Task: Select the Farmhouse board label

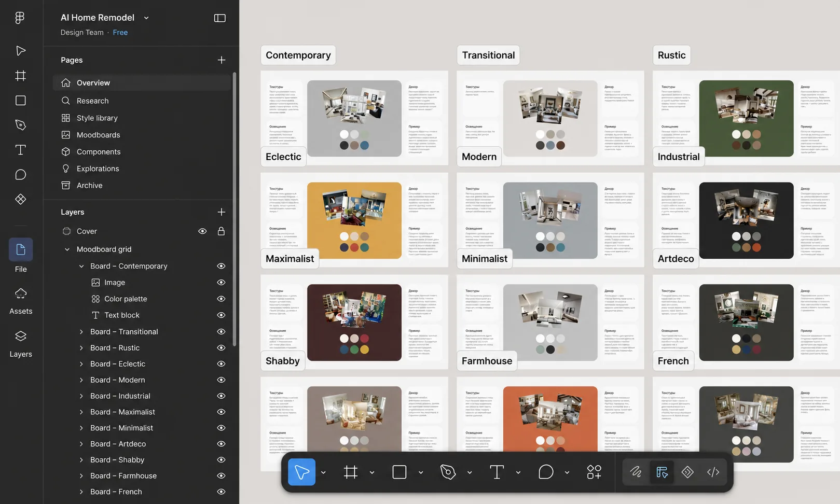Action: [x=487, y=361]
